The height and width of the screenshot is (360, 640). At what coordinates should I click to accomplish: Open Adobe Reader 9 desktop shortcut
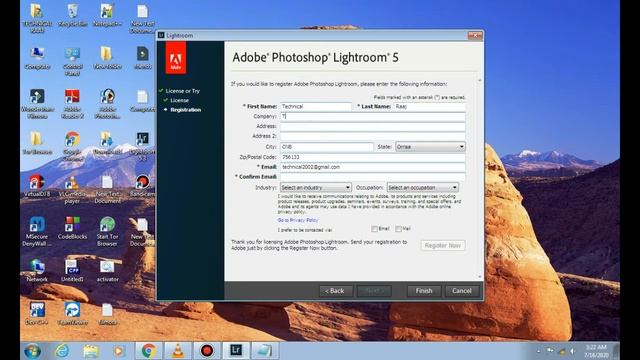pos(72,104)
